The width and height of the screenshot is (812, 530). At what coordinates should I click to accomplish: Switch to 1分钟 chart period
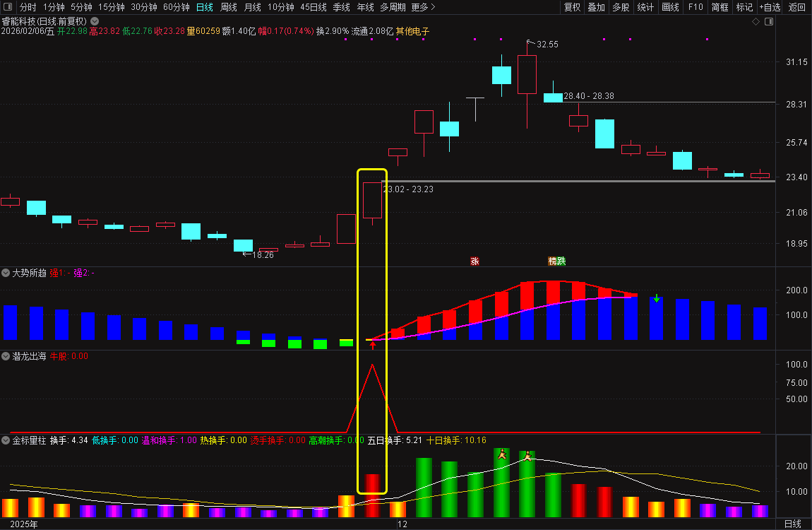[x=54, y=7]
